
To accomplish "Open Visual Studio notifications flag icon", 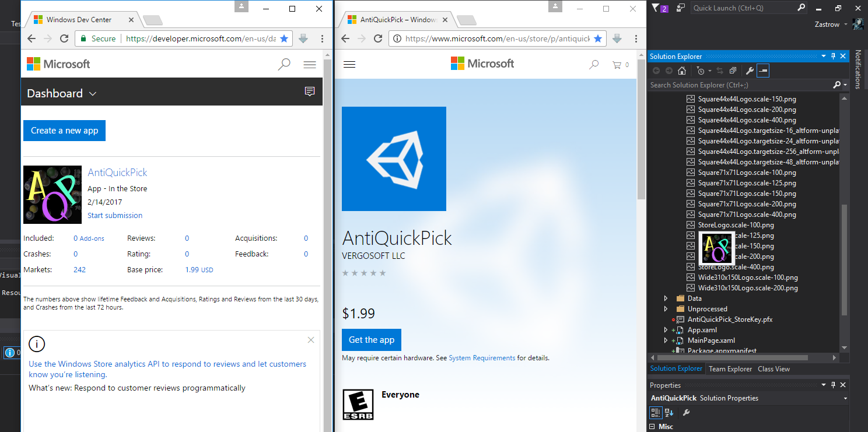I will (x=660, y=8).
